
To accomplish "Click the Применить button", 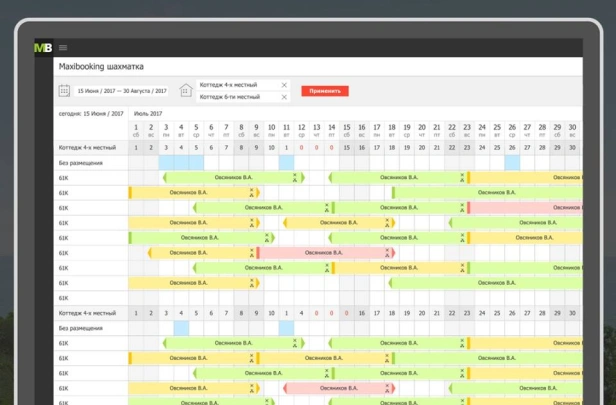I will click(x=325, y=91).
